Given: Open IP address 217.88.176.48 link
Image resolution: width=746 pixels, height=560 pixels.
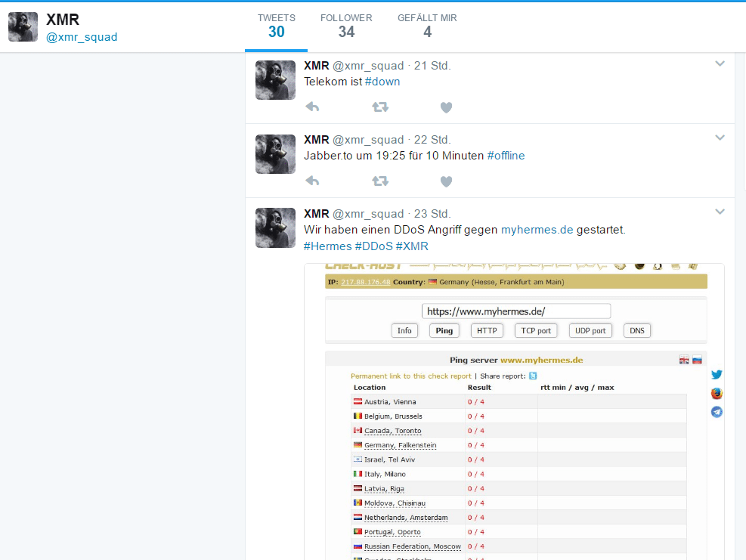Looking at the screenshot, I should pos(365,282).
